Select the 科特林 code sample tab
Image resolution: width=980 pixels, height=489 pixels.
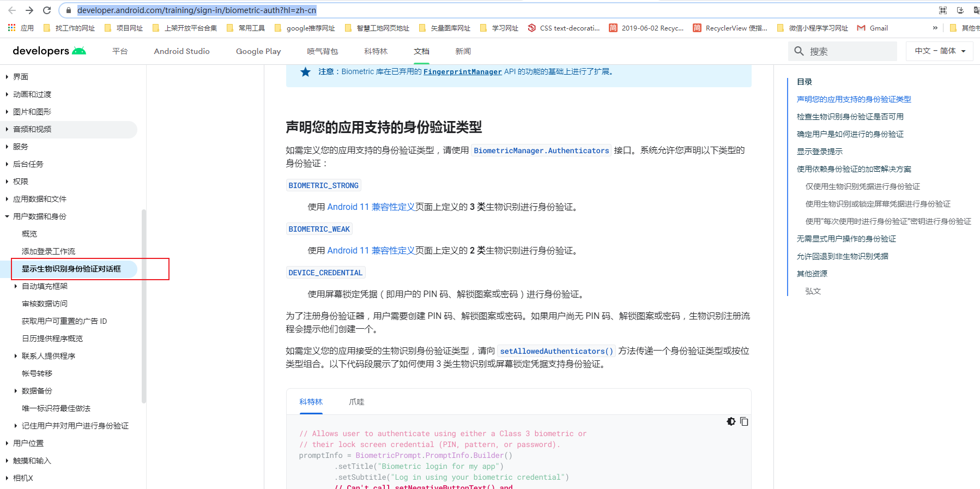click(311, 402)
